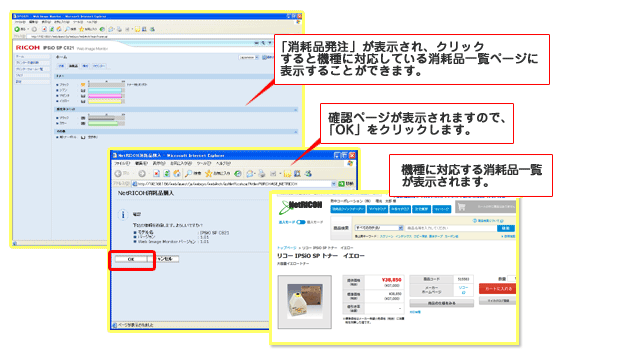Collapse third section header in Web Image Monitor
This screenshot has height=362, width=620.
[296, 131]
